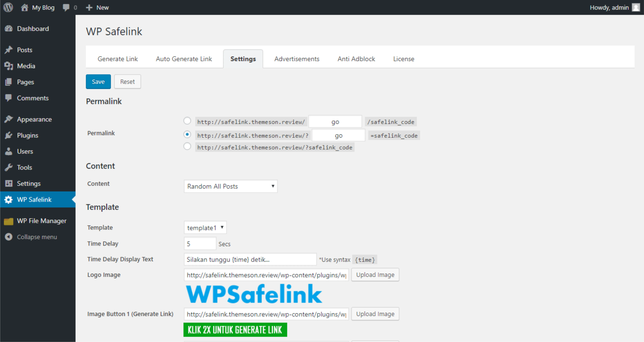The height and width of the screenshot is (342, 644).
Task: Open the Media library icon
Action: [x=9, y=66]
